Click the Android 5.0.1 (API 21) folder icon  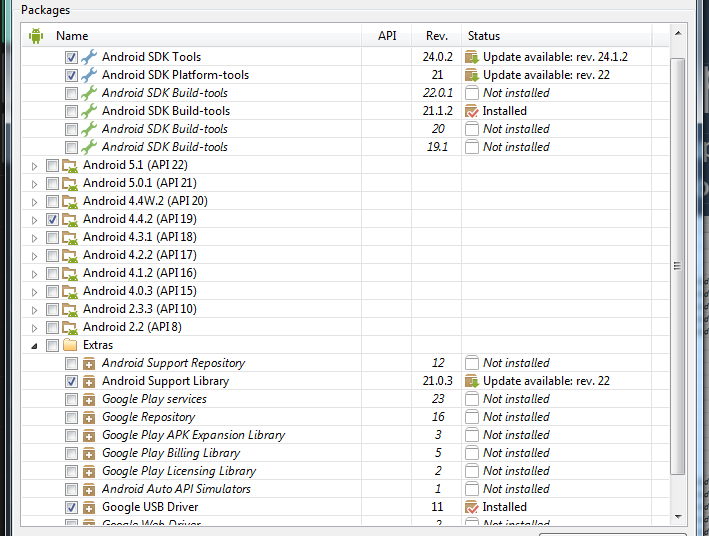tap(70, 184)
